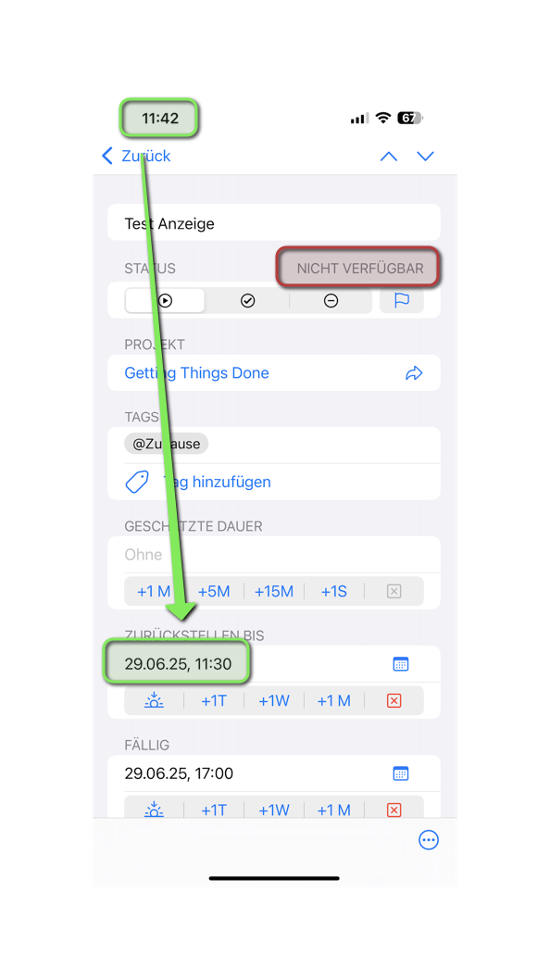550x980 pixels.
Task: Toggle the flag on this task
Action: point(402,301)
